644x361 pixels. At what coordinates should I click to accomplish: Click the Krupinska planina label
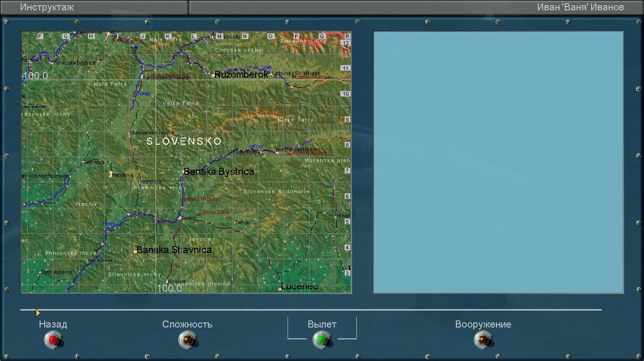pyautogui.click(x=203, y=284)
